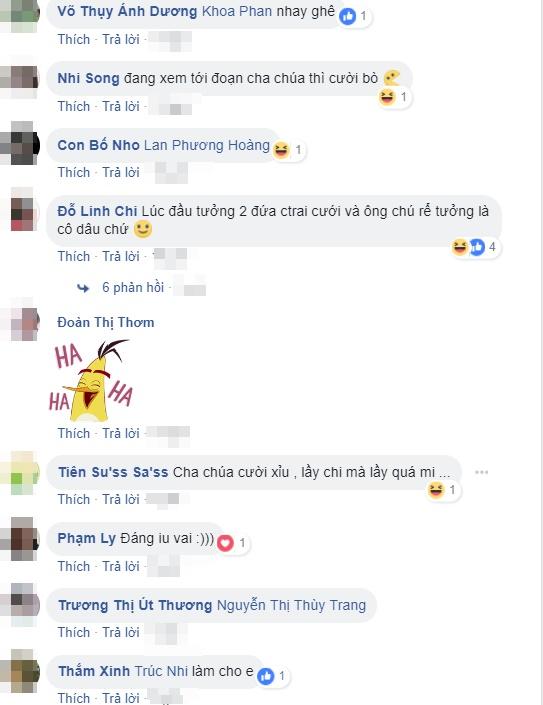
Task: Open three-dot options on Tiên Su'ss Sa'ss comment
Action: coord(481,472)
